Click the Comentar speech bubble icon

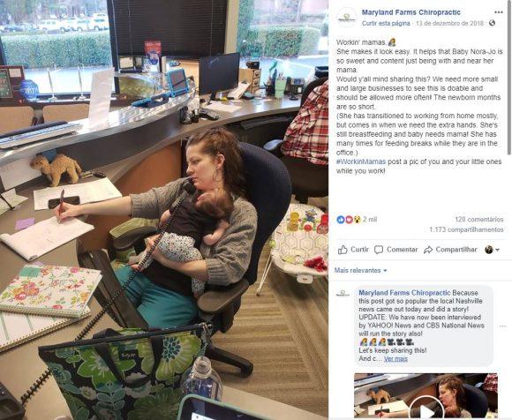coord(379,250)
